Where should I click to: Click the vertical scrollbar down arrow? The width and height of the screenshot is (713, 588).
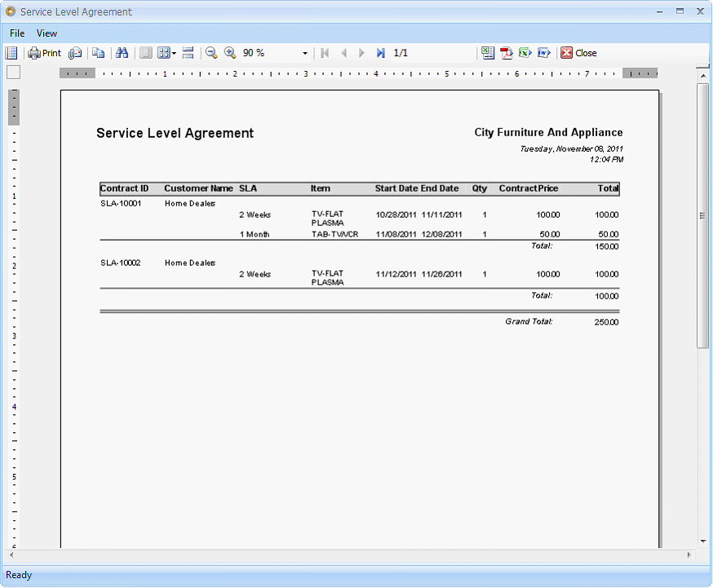tap(703, 542)
